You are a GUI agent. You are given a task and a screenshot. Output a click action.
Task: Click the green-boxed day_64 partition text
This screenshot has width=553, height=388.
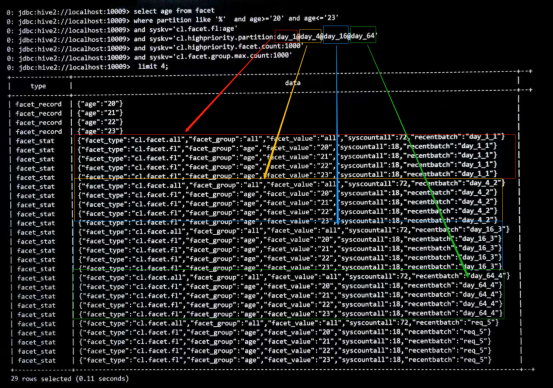(363, 36)
